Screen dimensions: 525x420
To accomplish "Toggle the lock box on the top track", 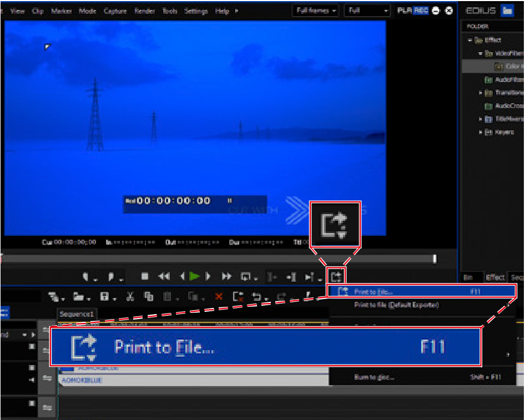I will coord(32,346).
